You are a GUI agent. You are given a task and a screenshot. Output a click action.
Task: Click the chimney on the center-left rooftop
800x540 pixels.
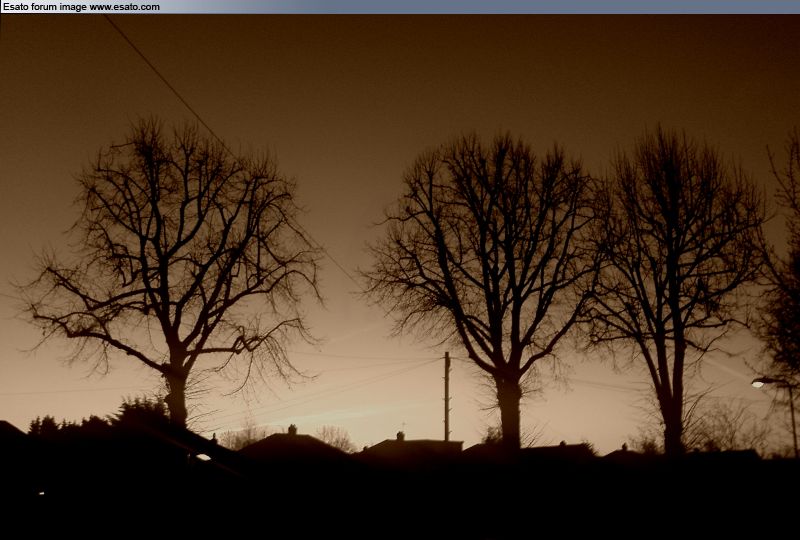pyautogui.click(x=292, y=430)
